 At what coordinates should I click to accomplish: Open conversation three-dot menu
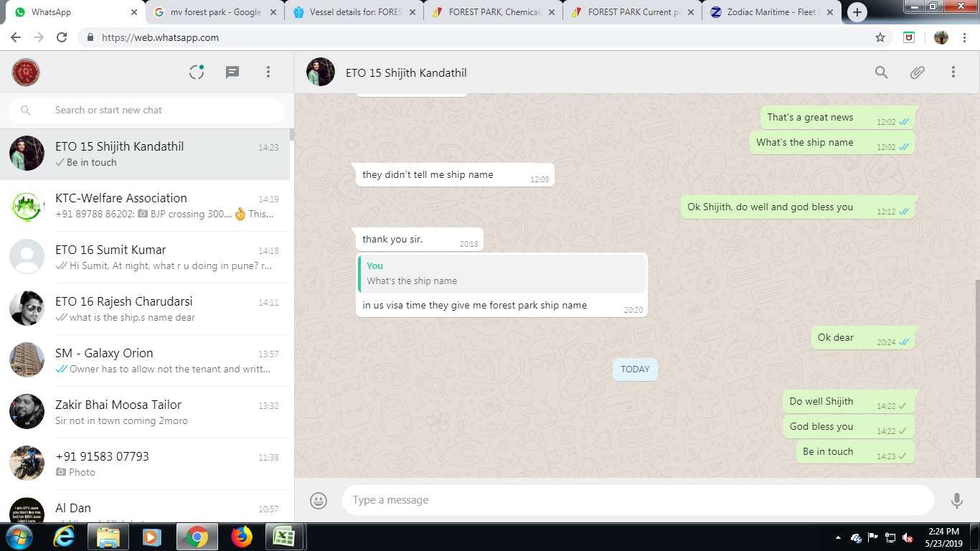click(x=953, y=72)
